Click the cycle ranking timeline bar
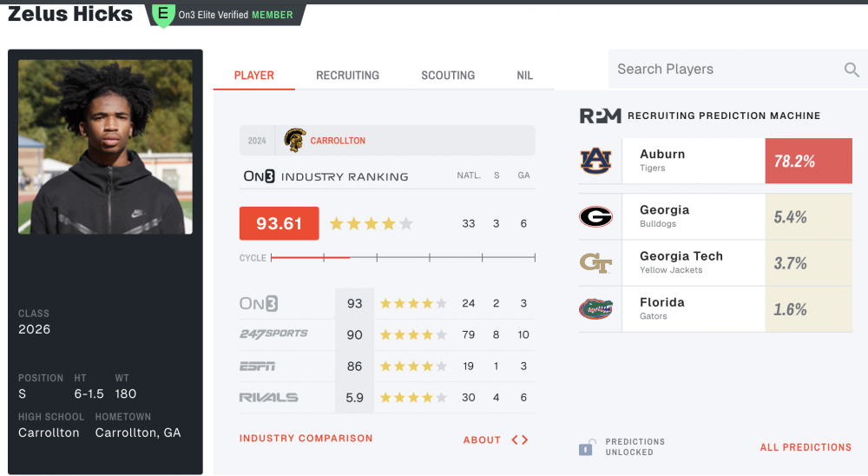The height and width of the screenshot is (476, 868). pos(403,257)
